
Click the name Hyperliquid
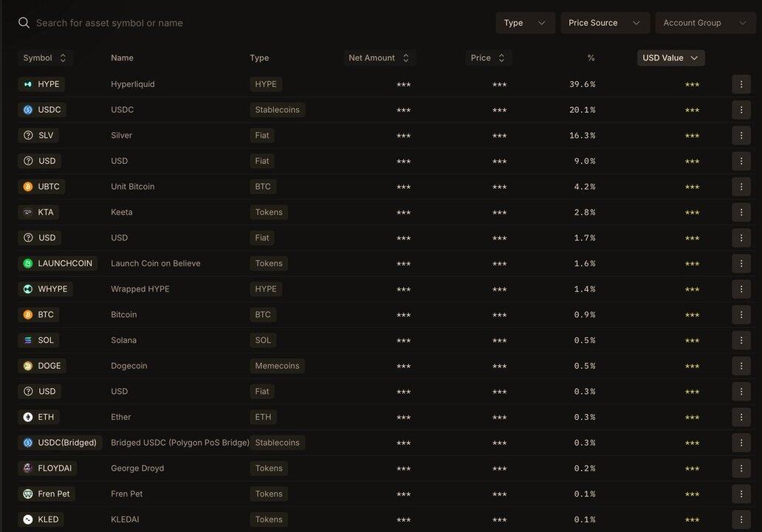click(x=133, y=84)
